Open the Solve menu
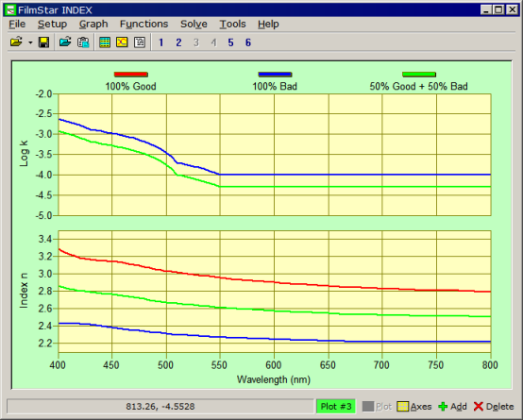Image resolution: width=523 pixels, height=420 pixels. pos(194,24)
